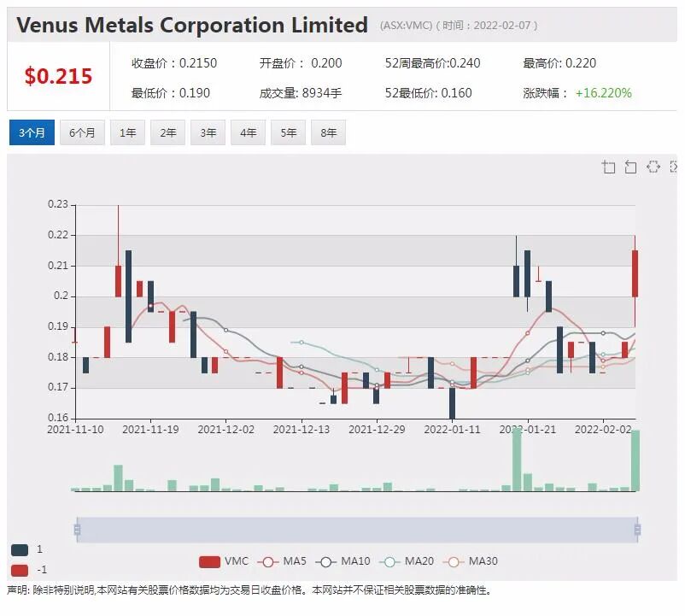Click 成交量: 8934手 text

point(301,93)
